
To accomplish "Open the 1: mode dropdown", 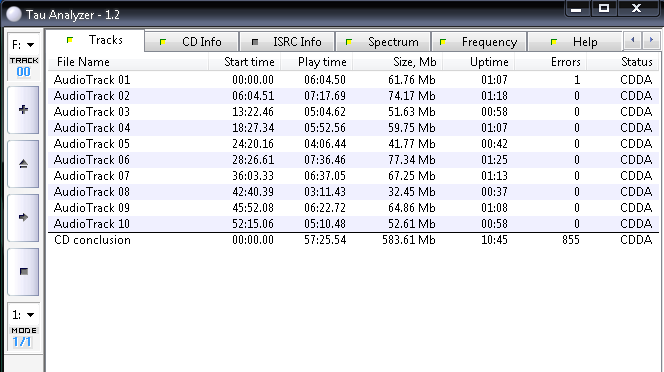I will click(x=24, y=315).
